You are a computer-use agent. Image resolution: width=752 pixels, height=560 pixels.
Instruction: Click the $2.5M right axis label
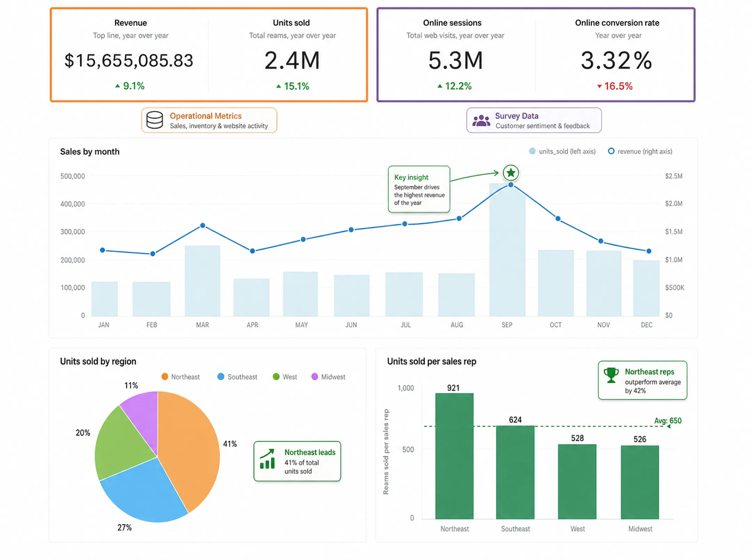tap(674, 176)
